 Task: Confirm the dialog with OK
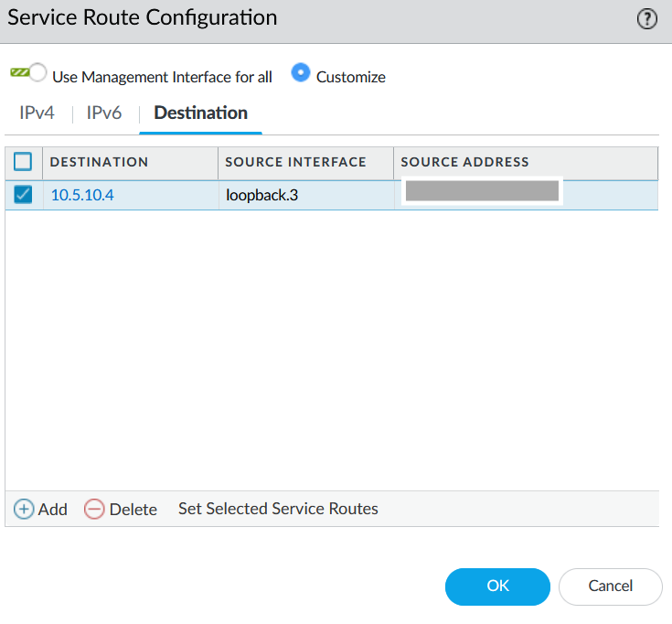(x=497, y=586)
